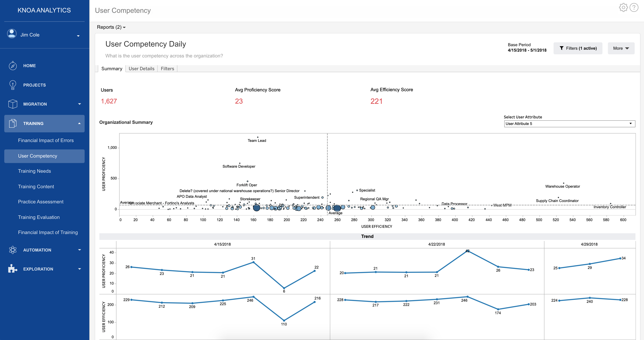Click the Jim Cole user avatar

(12, 34)
